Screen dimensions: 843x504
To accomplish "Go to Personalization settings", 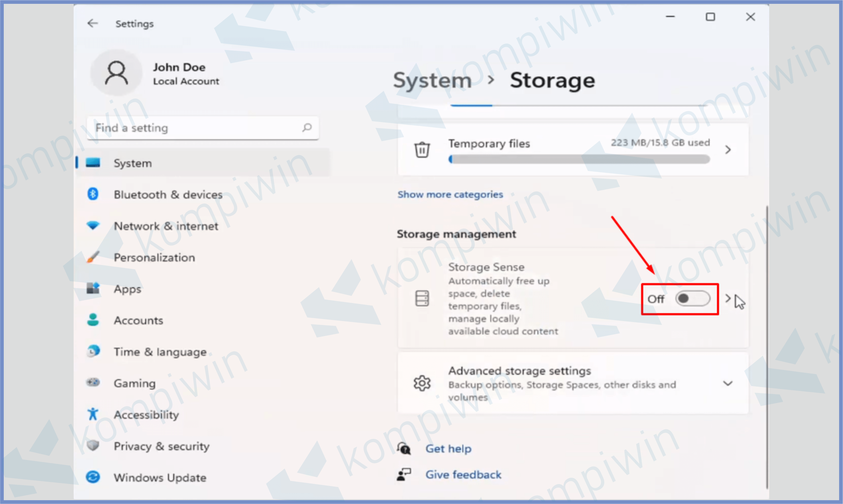I will point(202,257).
